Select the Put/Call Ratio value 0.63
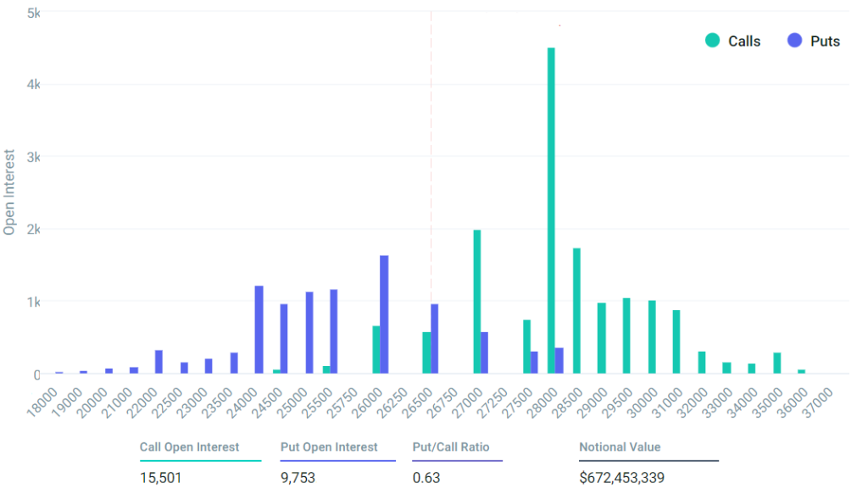Image resolution: width=868 pixels, height=494 pixels. coord(427,478)
